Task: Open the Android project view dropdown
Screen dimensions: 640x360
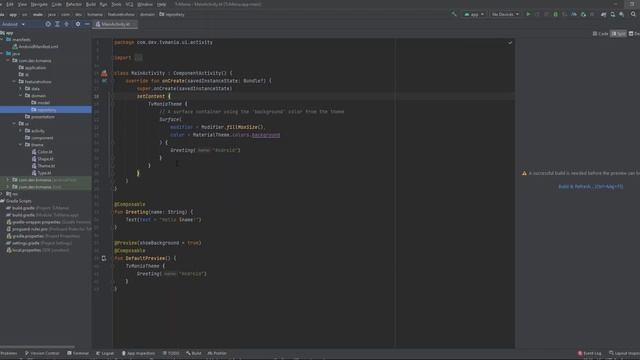Action: tap(13, 24)
